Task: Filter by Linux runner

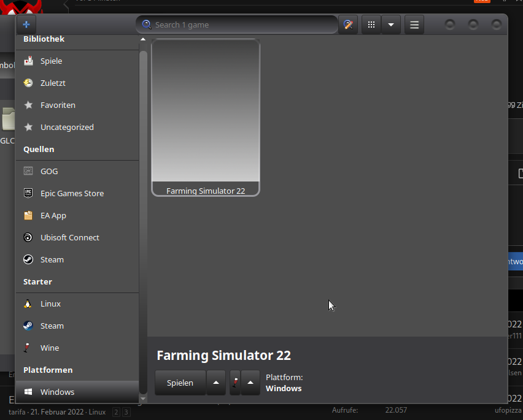Action: point(77,304)
